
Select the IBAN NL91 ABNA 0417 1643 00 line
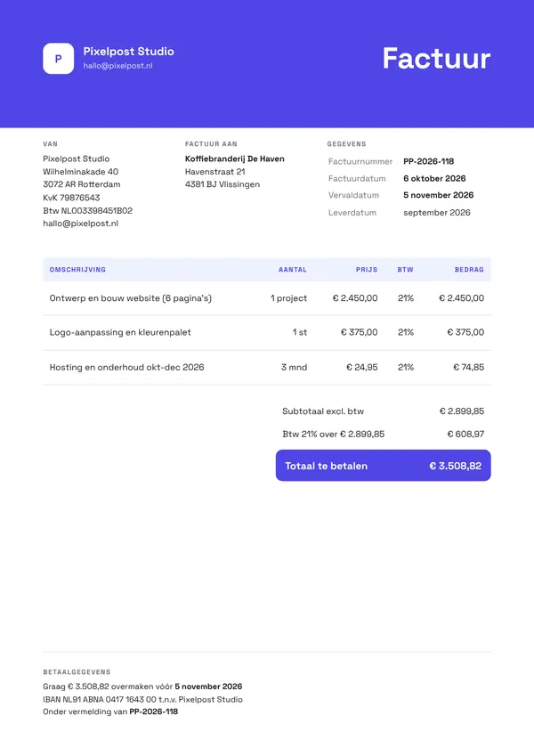coord(142,699)
